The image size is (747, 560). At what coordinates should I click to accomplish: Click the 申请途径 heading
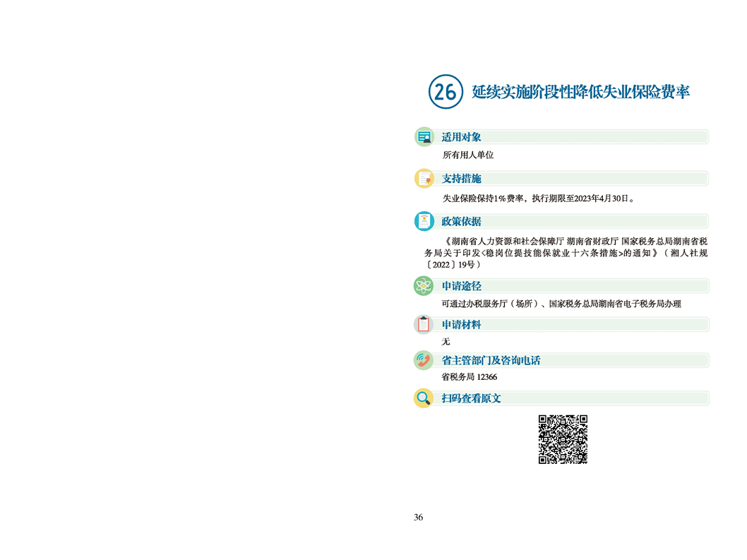coord(461,287)
